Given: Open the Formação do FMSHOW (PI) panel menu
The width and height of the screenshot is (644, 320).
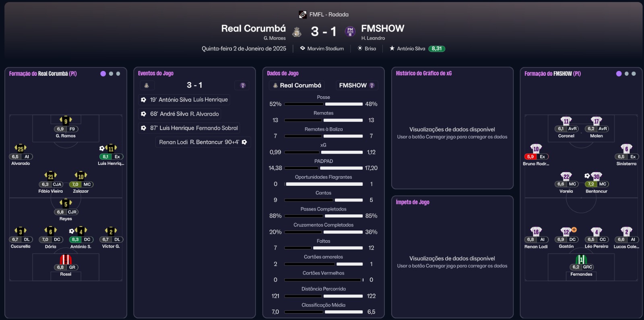Looking at the screenshot, I should pyautogui.click(x=552, y=74).
